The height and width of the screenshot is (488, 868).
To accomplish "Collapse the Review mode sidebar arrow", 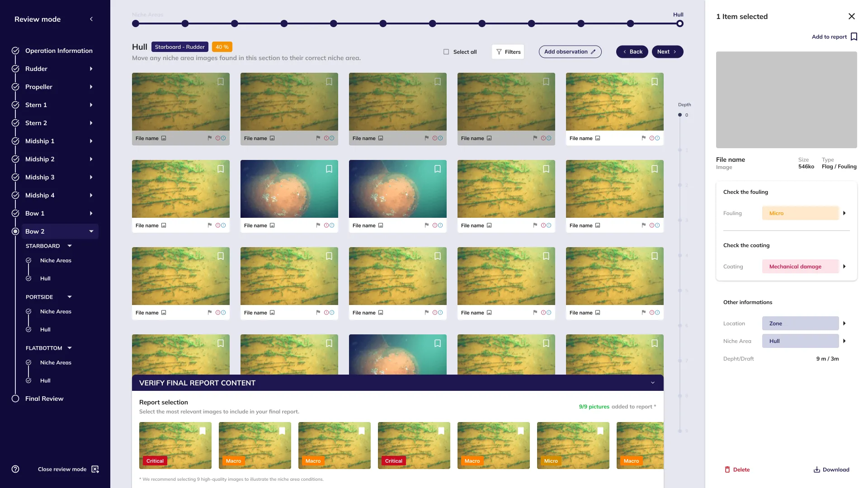I will click(91, 19).
